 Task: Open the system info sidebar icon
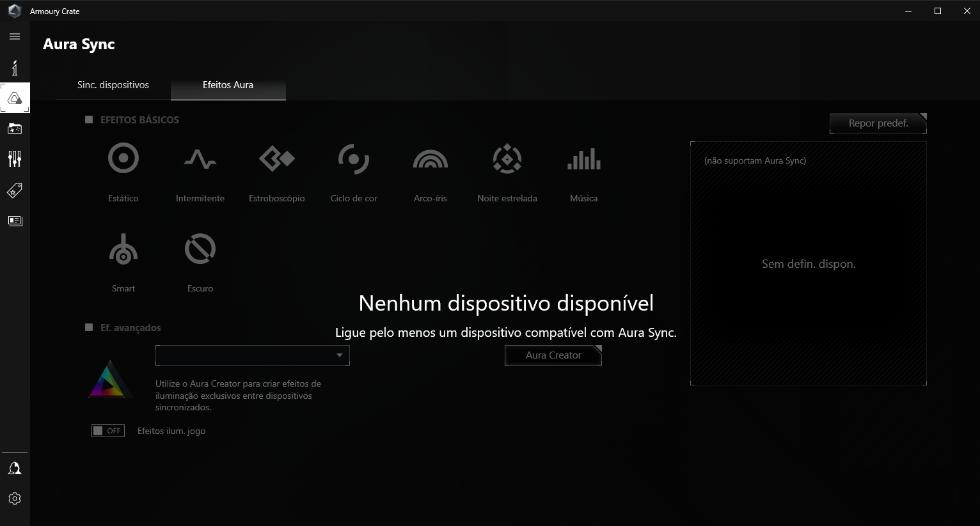(15, 68)
